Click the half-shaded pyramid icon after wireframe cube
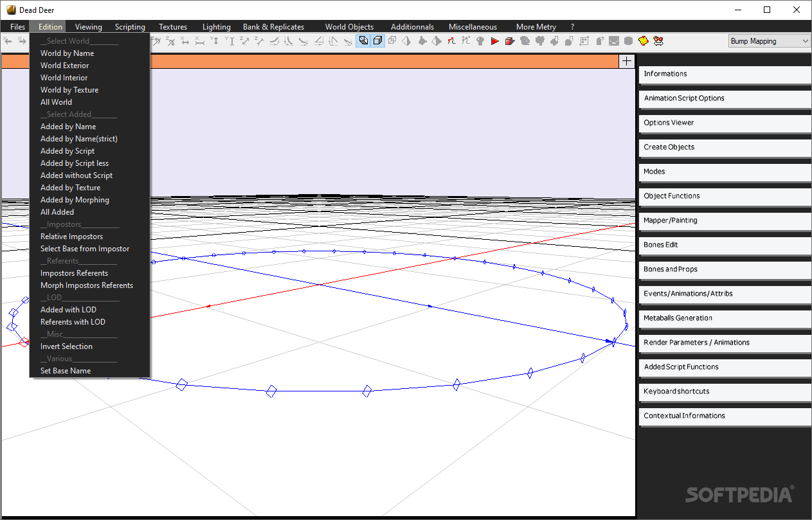 coord(406,41)
